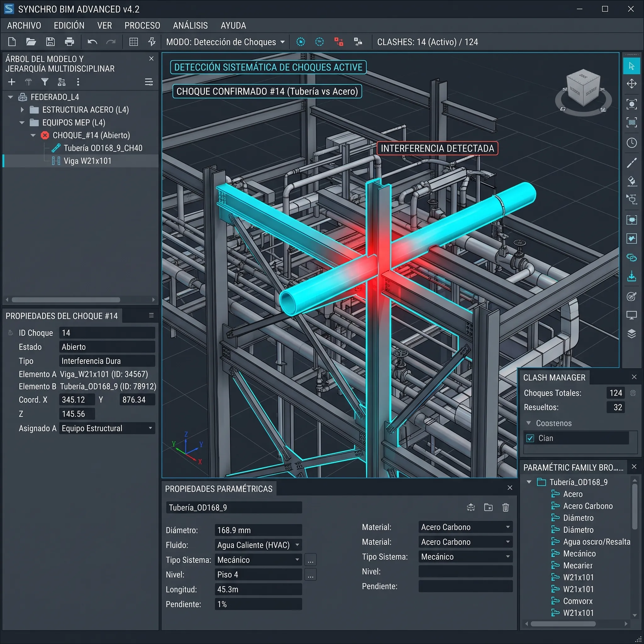Toggle the Cian checkbox
644x644 pixels.
click(530, 438)
